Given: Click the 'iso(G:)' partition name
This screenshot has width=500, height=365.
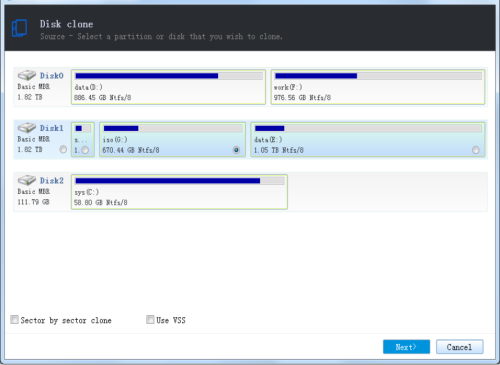Looking at the screenshot, I should click(115, 140).
